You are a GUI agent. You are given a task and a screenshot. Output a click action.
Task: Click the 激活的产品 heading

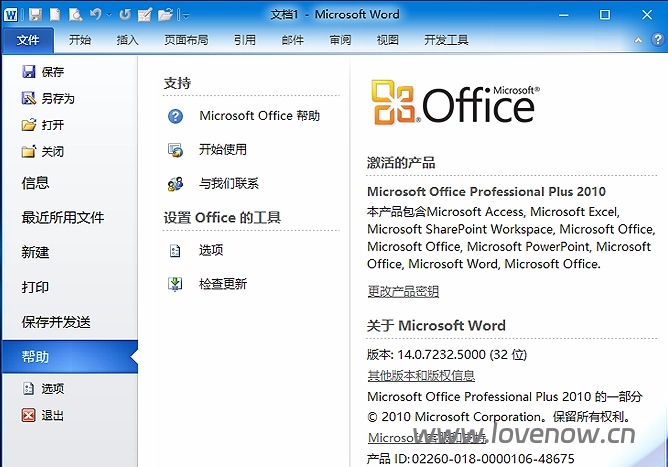(x=401, y=163)
